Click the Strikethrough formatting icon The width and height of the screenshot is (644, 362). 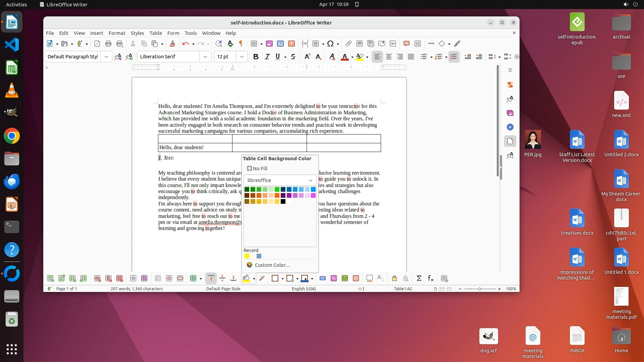[x=293, y=57]
